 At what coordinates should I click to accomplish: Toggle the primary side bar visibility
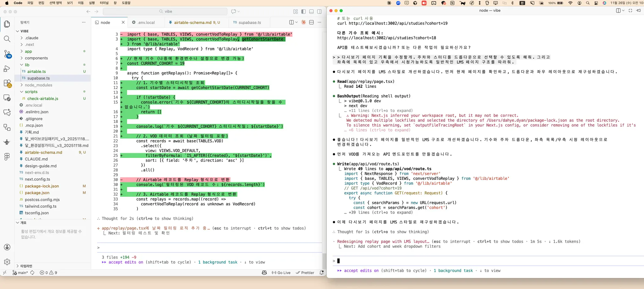coord(303,12)
